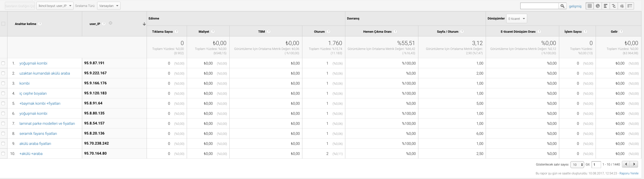Change rows-to-show count selector
Image resolution: width=644 pixels, height=179 pixels.
(x=577, y=165)
